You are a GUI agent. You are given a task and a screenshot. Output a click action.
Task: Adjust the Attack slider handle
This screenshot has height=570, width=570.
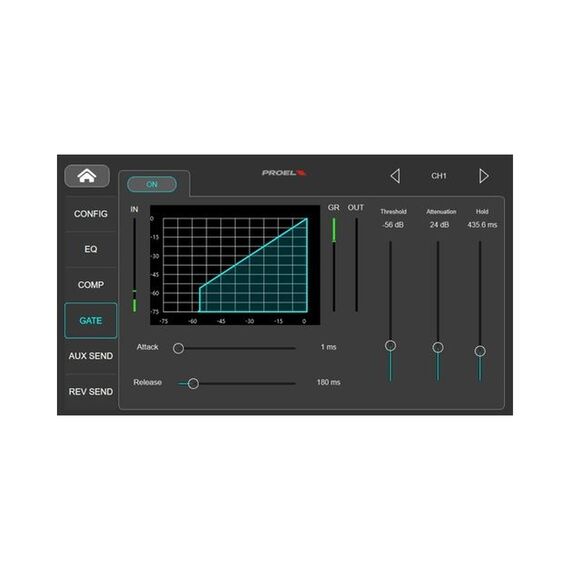pos(178,348)
